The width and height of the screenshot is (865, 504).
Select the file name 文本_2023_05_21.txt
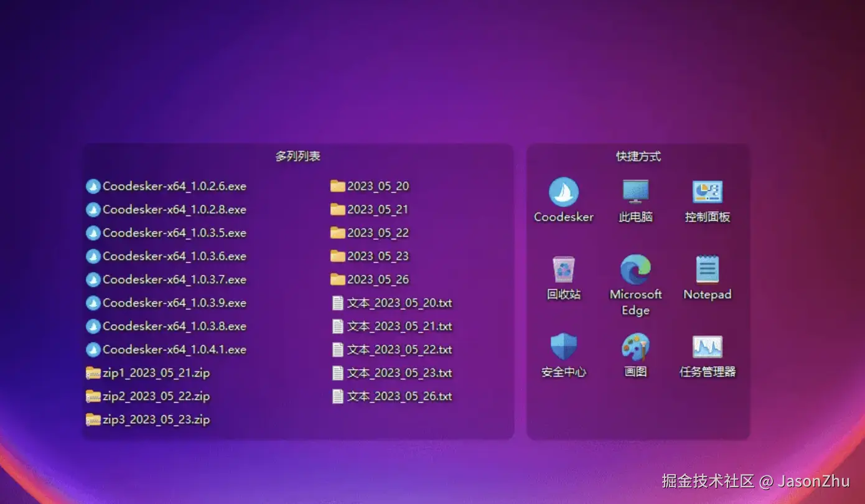point(400,326)
